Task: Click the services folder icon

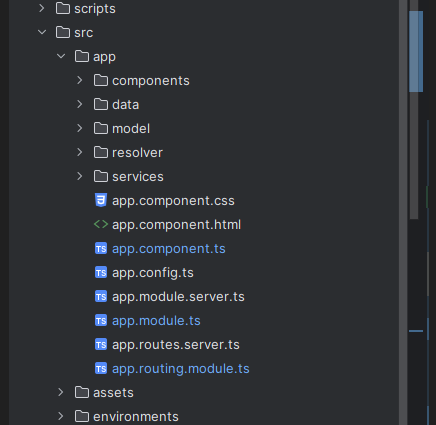Action: click(x=101, y=176)
